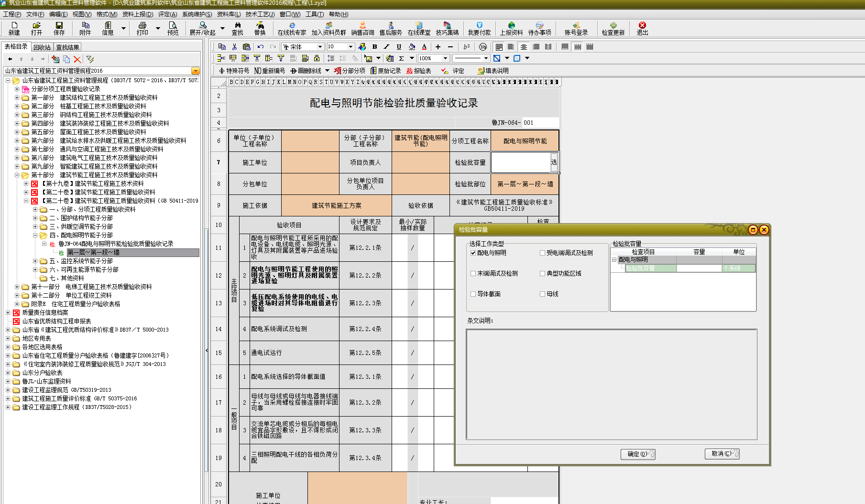Click the paste clipboard icon
865x504 pixels.
(x=246, y=46)
